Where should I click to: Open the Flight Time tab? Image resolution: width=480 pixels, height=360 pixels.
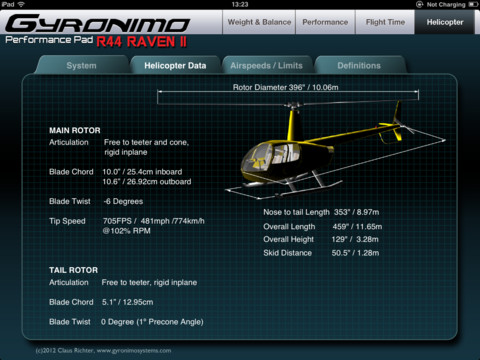385,22
